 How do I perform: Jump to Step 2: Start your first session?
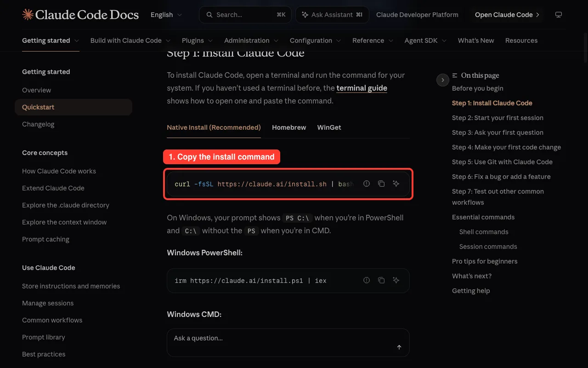(498, 118)
